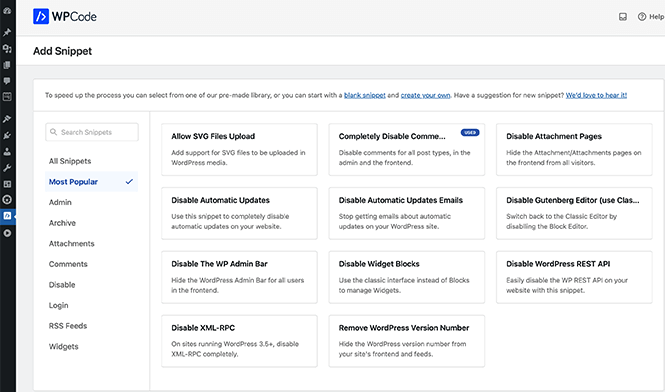Open the Pages icon in sidebar

click(x=7, y=65)
